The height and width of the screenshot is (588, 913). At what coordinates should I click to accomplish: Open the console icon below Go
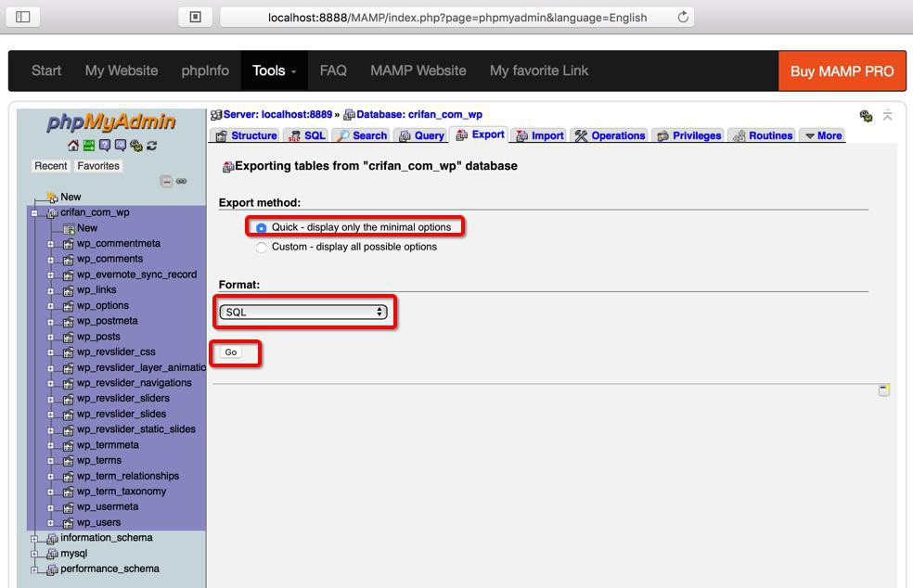click(x=884, y=390)
